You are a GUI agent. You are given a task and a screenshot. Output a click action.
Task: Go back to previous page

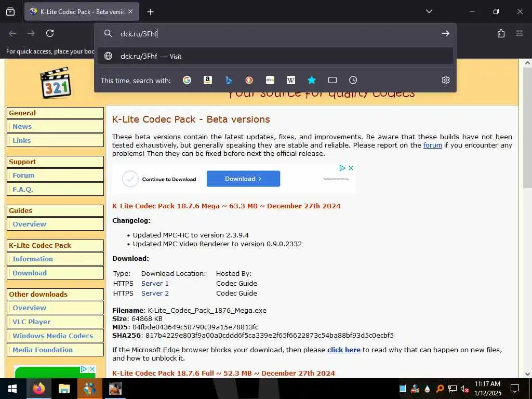coord(12,33)
